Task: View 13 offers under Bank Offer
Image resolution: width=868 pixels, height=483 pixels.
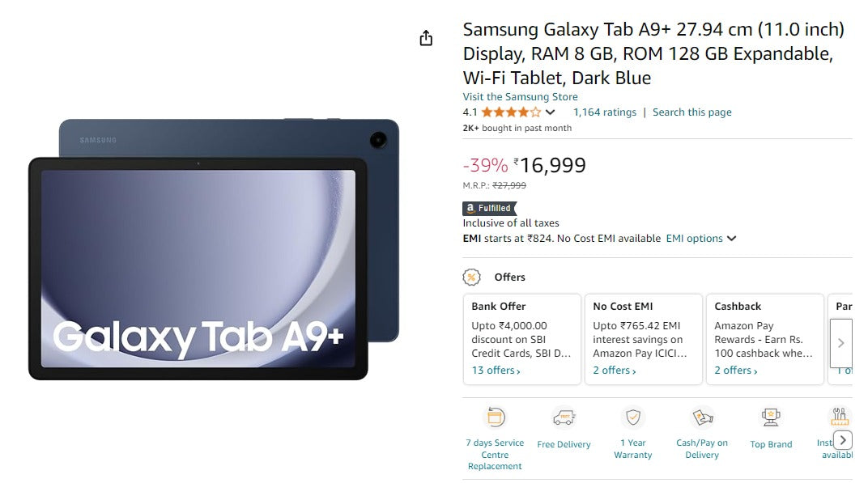Action: 496,371
